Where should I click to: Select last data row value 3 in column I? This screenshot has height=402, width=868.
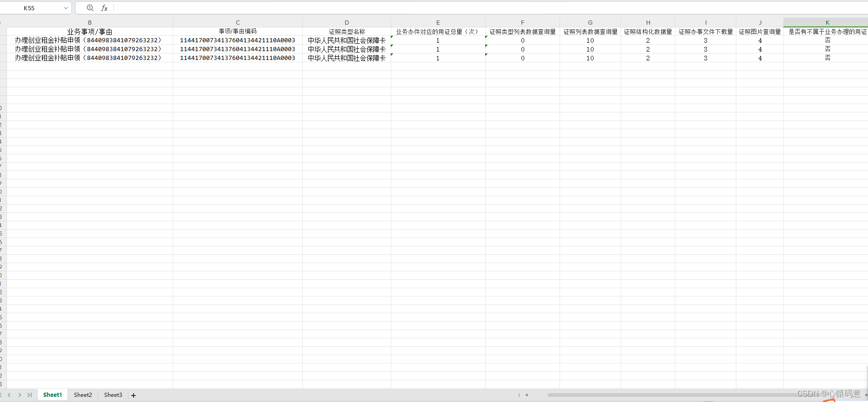pos(706,58)
